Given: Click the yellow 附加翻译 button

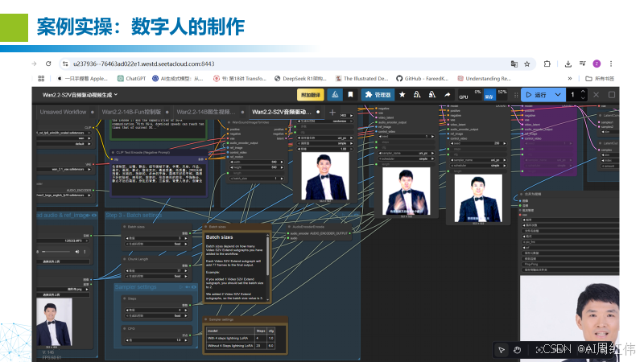Looking at the screenshot, I should [x=311, y=95].
